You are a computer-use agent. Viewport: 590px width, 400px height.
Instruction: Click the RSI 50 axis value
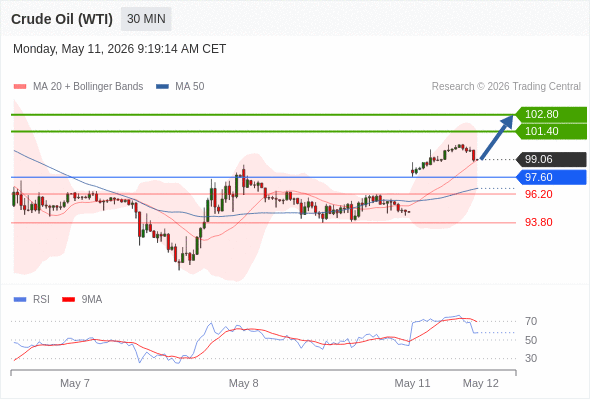click(531, 340)
